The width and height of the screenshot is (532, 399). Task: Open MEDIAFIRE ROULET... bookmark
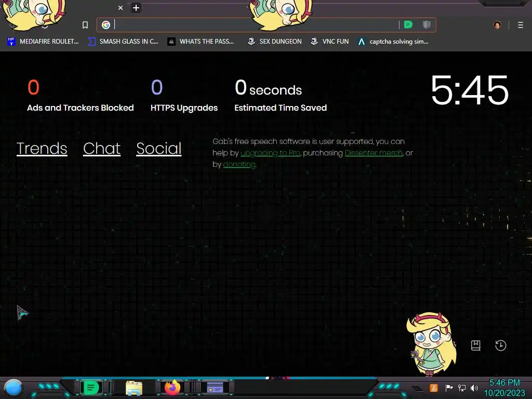43,42
